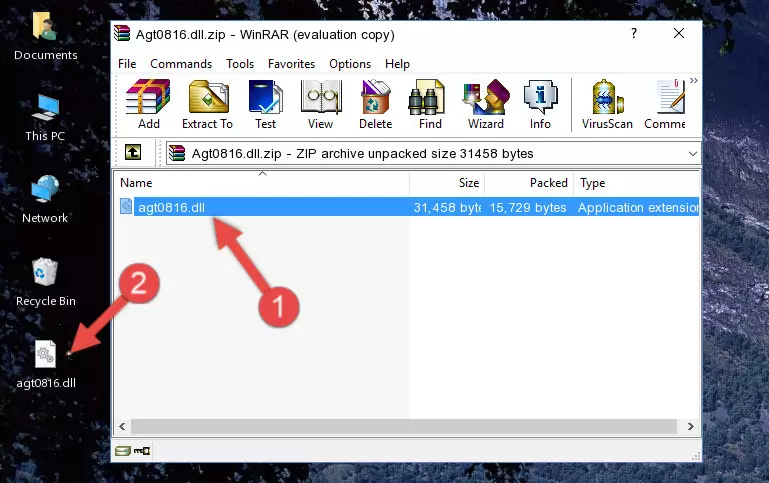
Task: Click the Application extension type cell
Action: [638, 207]
